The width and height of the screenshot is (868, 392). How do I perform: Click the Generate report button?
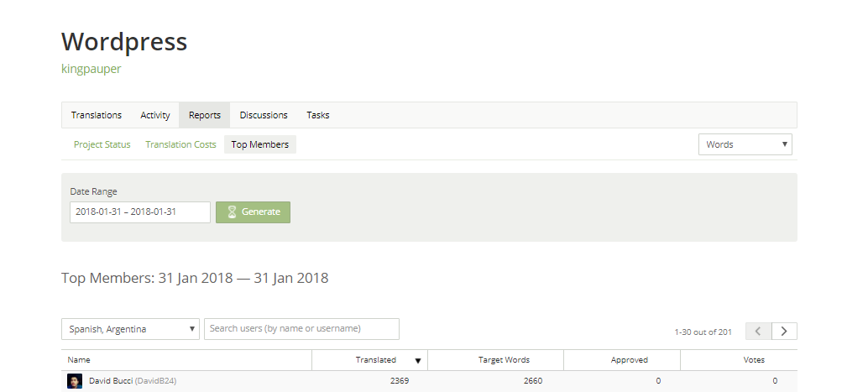click(x=253, y=212)
